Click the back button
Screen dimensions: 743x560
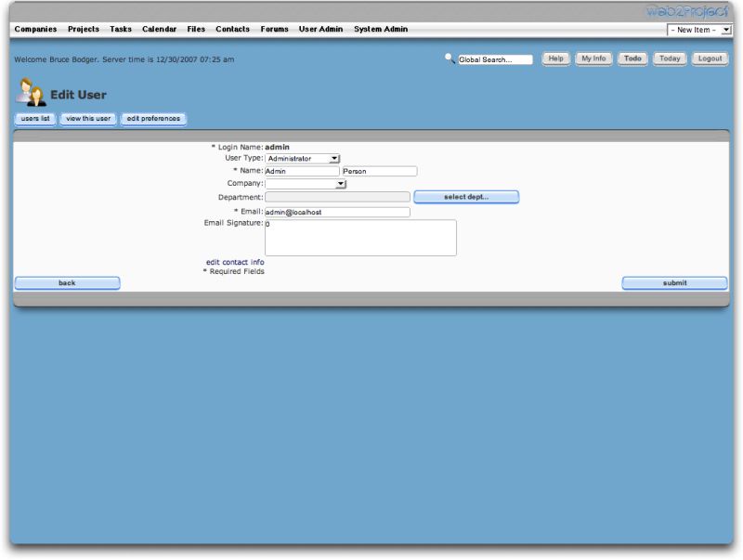coord(67,282)
